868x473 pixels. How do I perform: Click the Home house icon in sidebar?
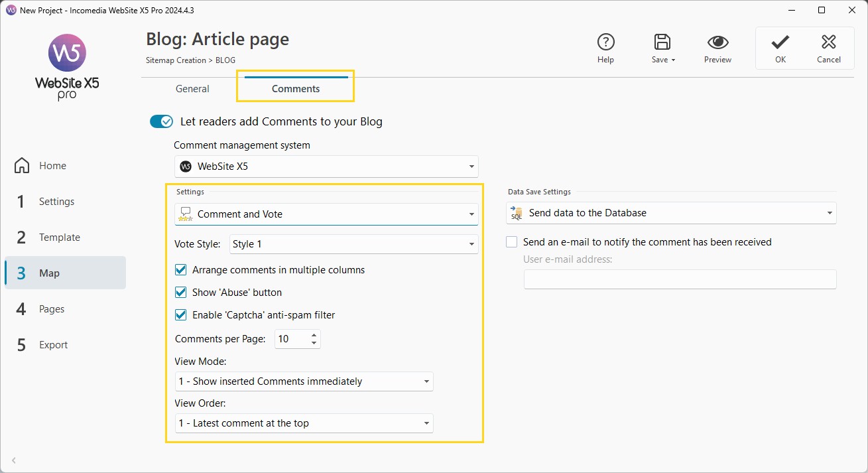click(x=22, y=165)
